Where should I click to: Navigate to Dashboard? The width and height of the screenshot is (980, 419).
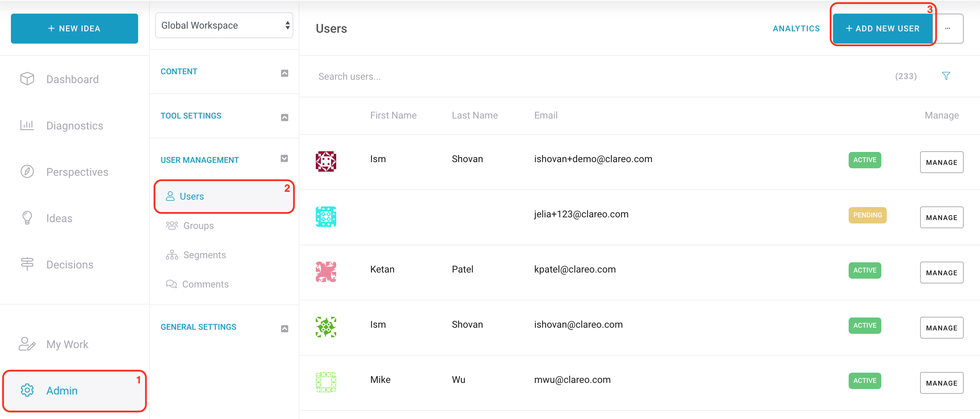73,79
